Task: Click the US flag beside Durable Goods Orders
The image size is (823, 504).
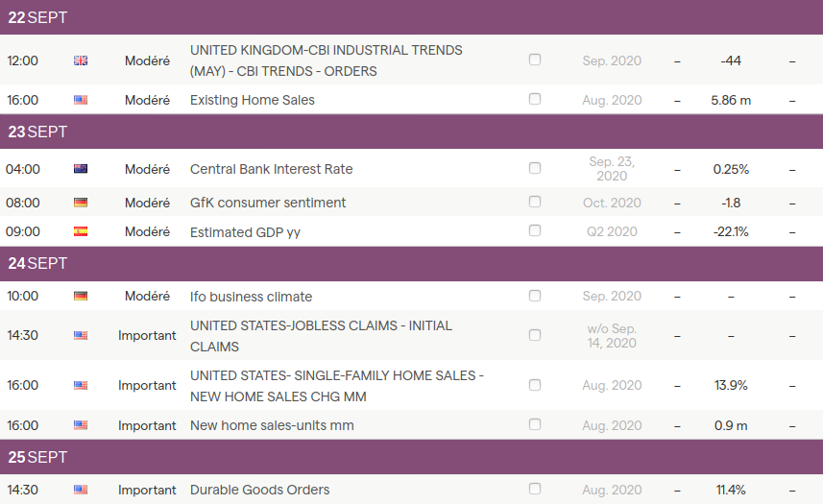Action: pyautogui.click(x=81, y=490)
